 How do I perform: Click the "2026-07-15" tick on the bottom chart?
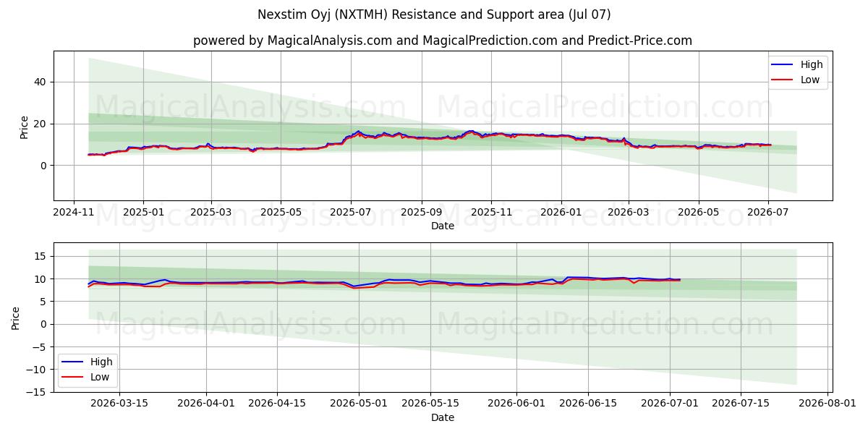pyautogui.click(x=741, y=404)
